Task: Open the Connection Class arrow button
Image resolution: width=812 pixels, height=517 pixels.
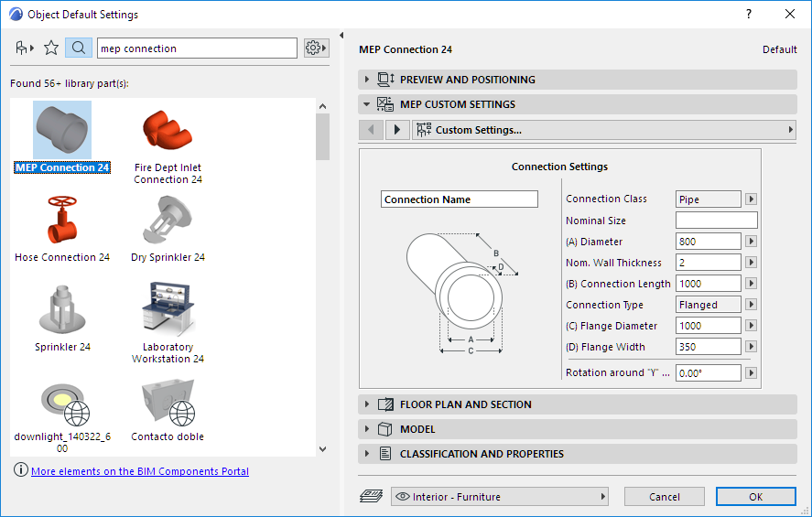Action: pos(751,199)
